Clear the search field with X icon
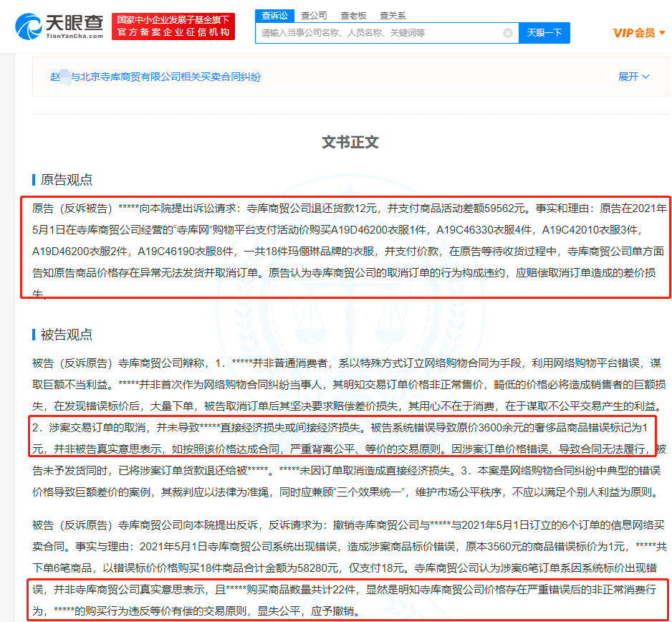The height and width of the screenshot is (622, 672). tap(508, 33)
